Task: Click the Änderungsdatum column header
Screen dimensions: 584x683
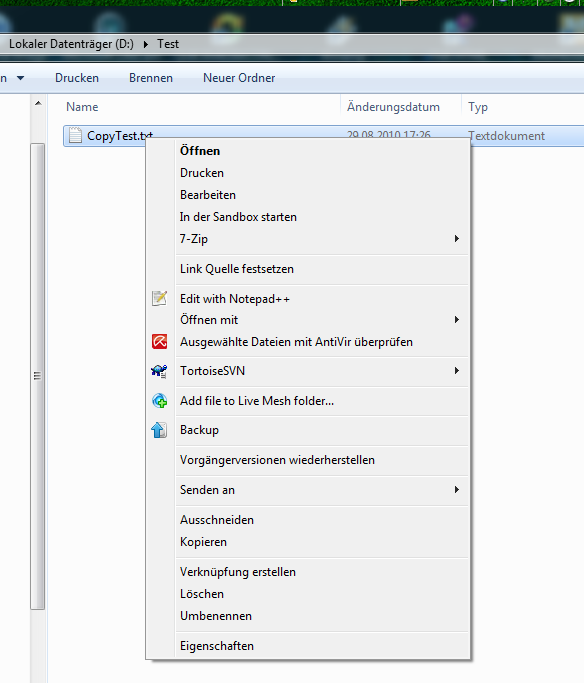Action: (393, 107)
